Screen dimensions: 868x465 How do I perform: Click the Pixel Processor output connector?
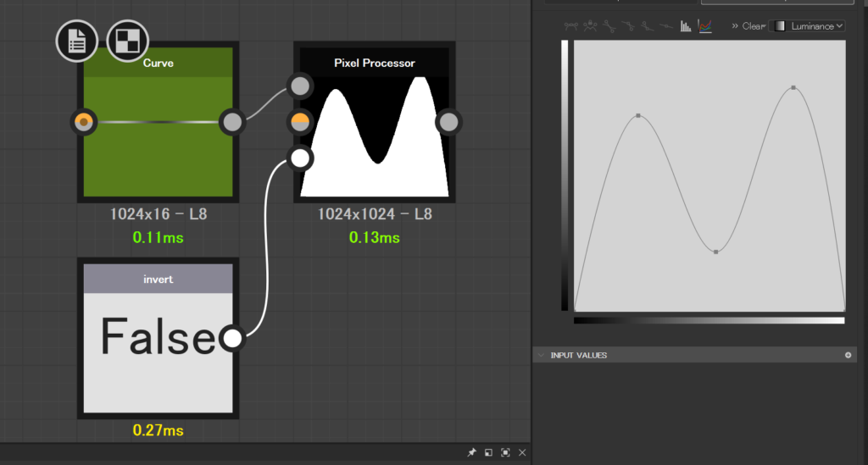click(448, 123)
